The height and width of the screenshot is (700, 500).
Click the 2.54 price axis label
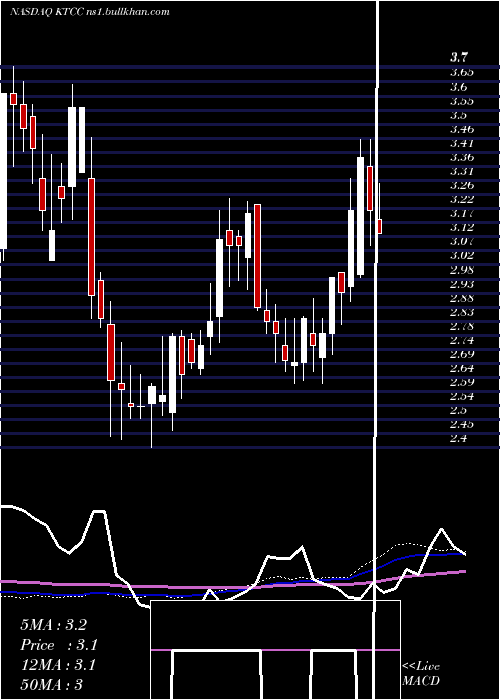462,396
